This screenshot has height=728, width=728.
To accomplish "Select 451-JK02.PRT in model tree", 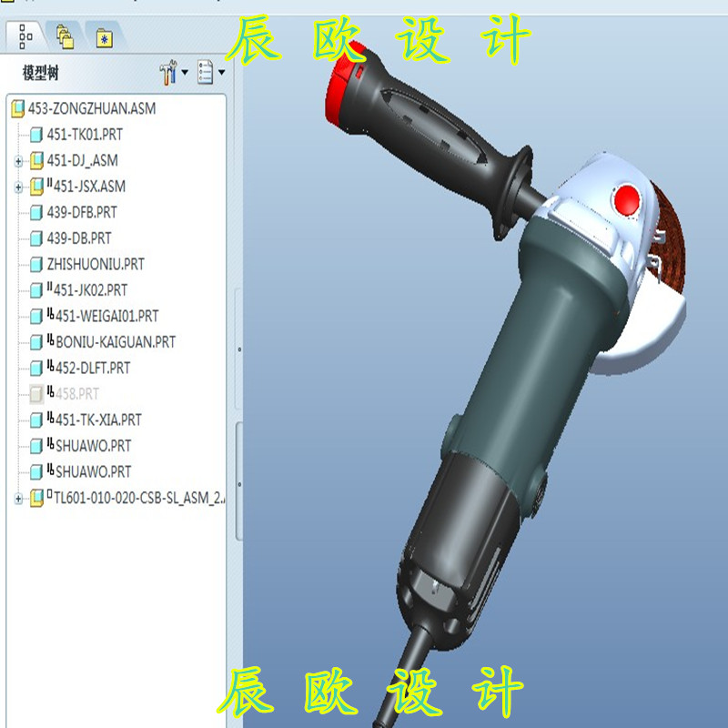I will (90, 290).
